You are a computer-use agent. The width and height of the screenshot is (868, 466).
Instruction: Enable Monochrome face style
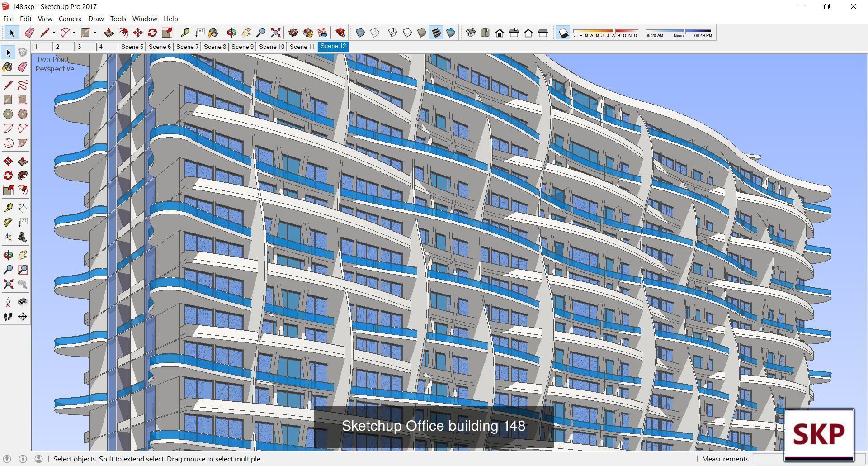click(451, 33)
